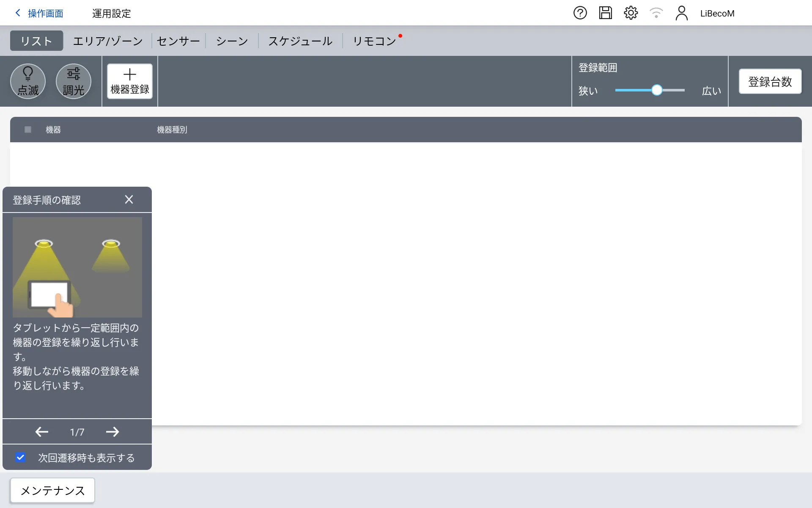This screenshot has width=812, height=508.
Task: Click the 登録範囲 slider handle
Action: tap(657, 90)
